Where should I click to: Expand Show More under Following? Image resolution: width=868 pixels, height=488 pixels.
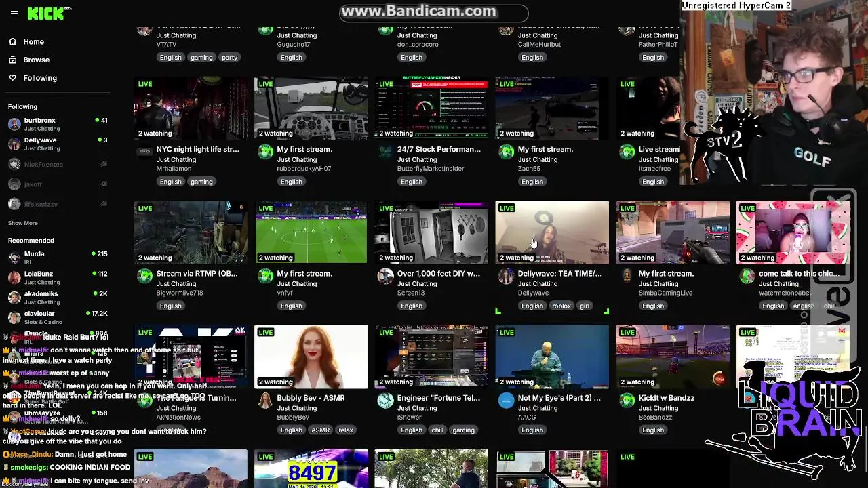[22, 223]
